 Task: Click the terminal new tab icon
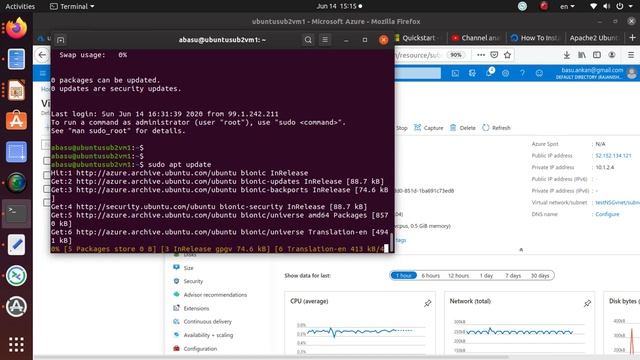[61, 40]
